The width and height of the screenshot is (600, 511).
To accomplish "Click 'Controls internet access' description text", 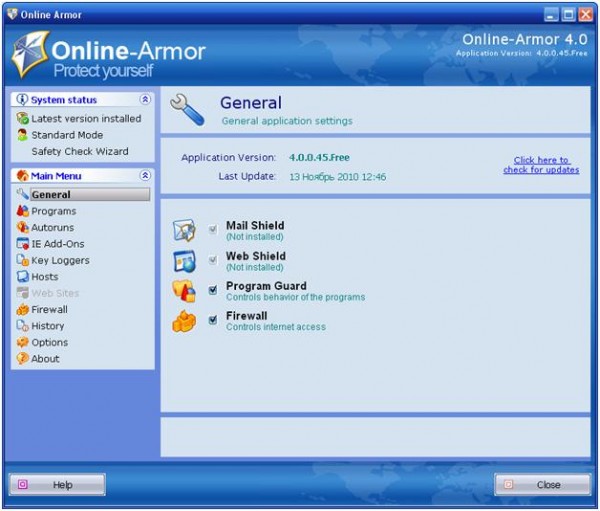I will click(276, 327).
